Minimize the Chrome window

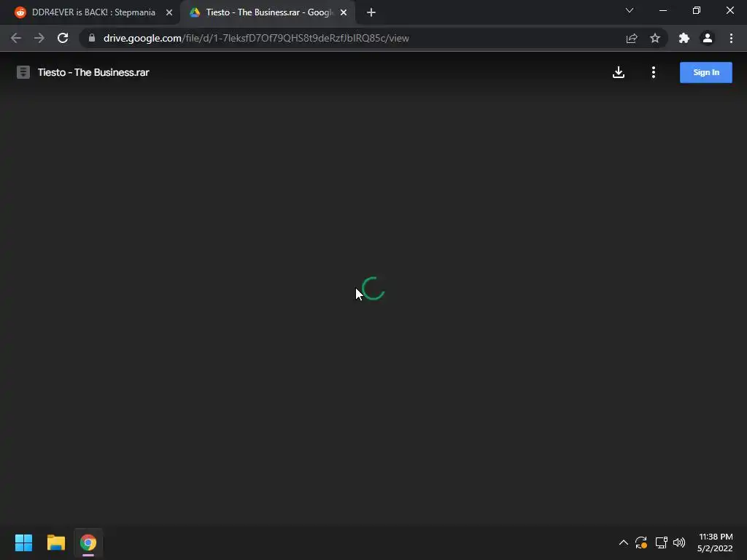pos(662,10)
